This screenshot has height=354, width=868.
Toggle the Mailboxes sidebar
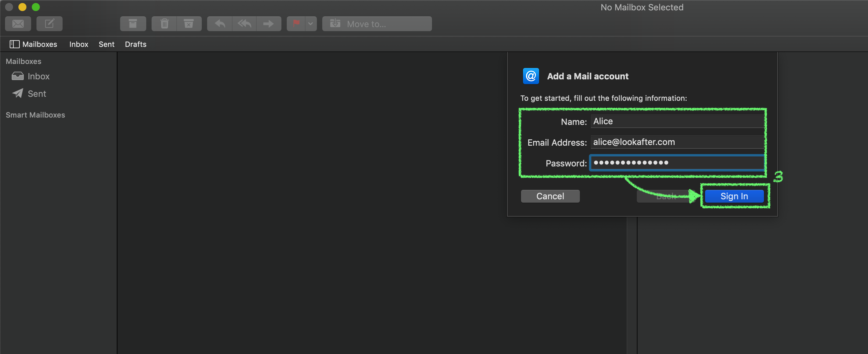33,44
